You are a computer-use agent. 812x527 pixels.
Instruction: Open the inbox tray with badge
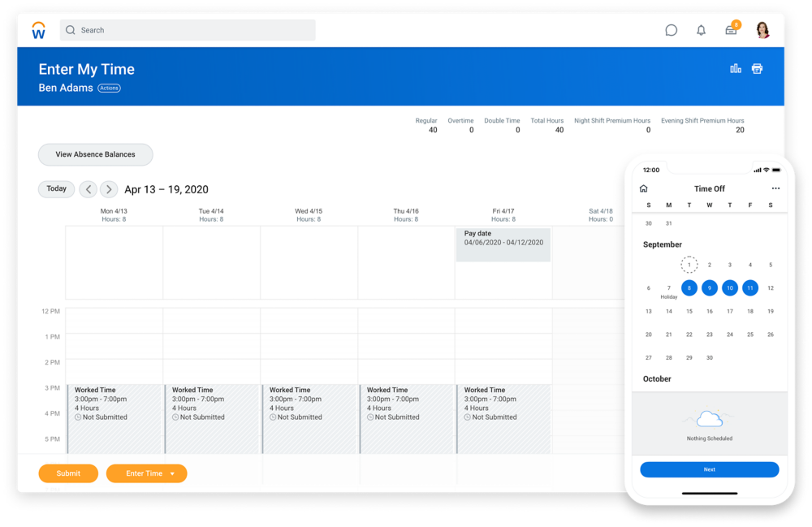732,30
